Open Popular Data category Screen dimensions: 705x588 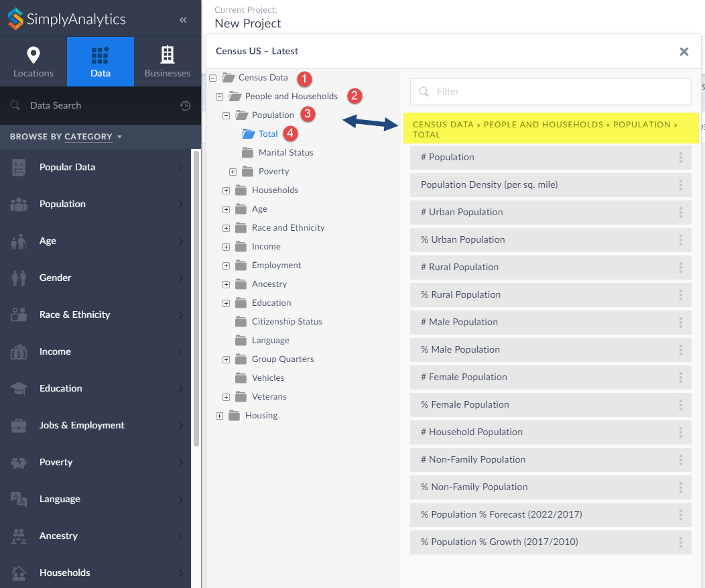[x=95, y=168]
